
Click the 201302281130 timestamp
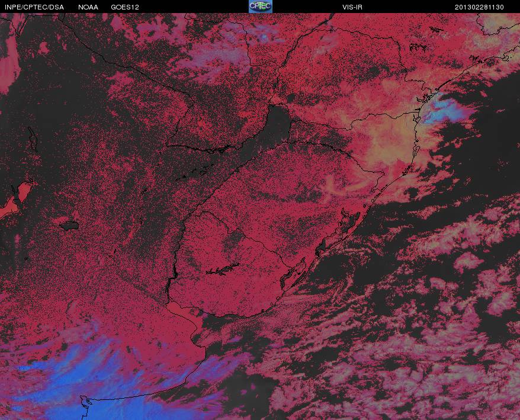[479, 7]
